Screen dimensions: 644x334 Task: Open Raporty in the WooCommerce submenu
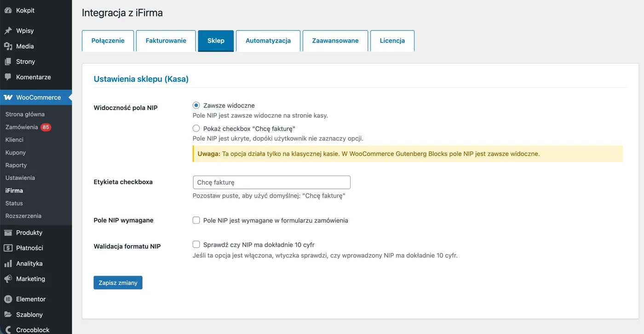pos(16,165)
